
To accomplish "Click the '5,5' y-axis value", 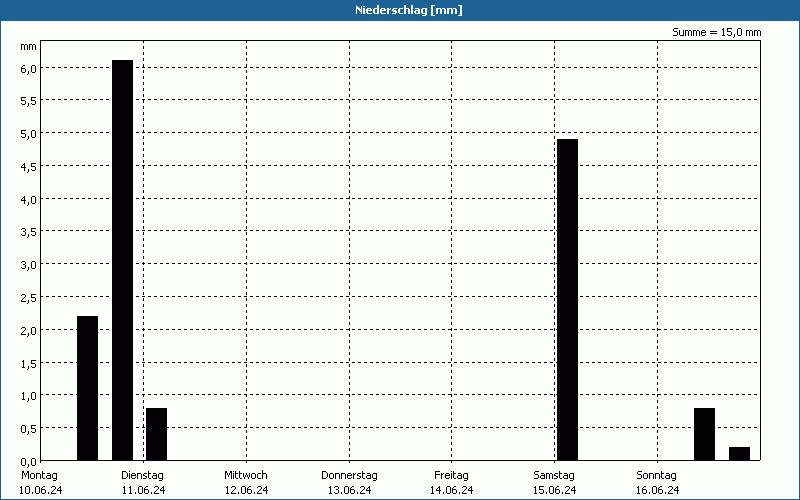I will [29, 102].
